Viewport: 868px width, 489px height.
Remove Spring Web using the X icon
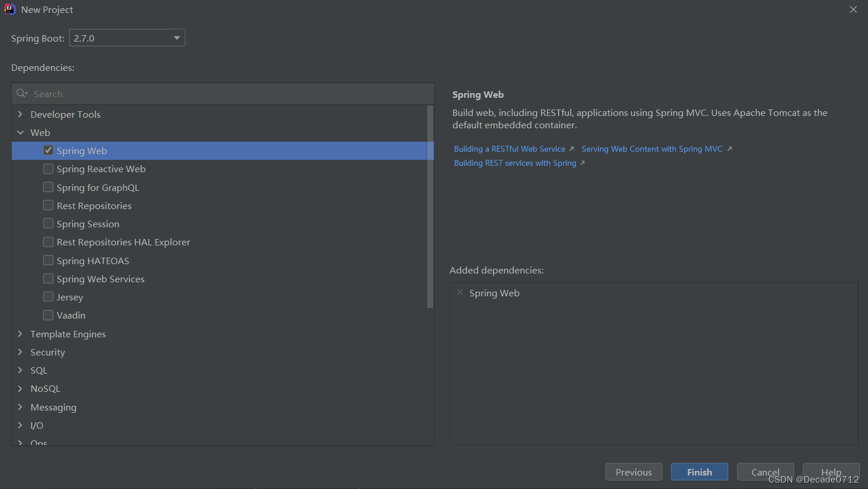pyautogui.click(x=460, y=293)
